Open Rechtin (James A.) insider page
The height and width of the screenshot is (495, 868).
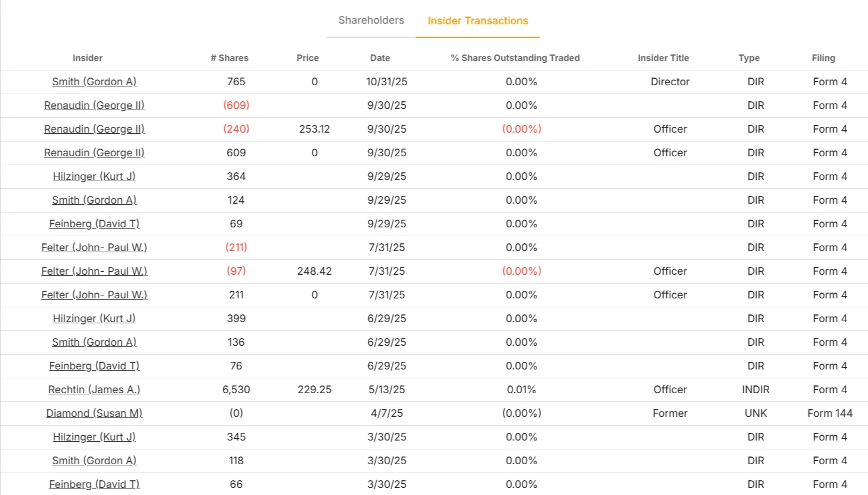point(94,390)
